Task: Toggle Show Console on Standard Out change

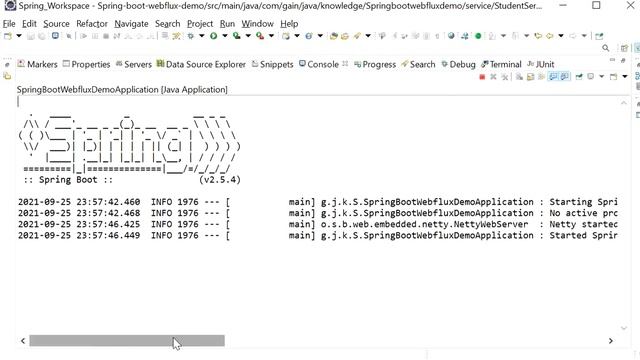Action: tap(553, 77)
